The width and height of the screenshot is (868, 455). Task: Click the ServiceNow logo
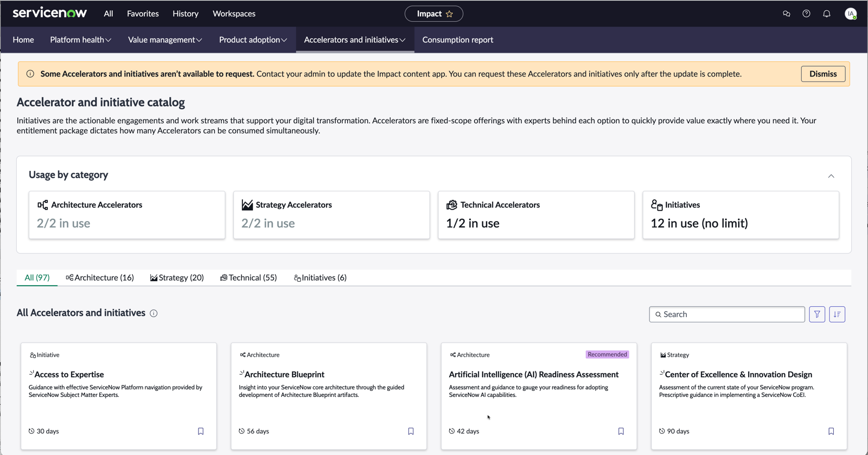[49, 13]
